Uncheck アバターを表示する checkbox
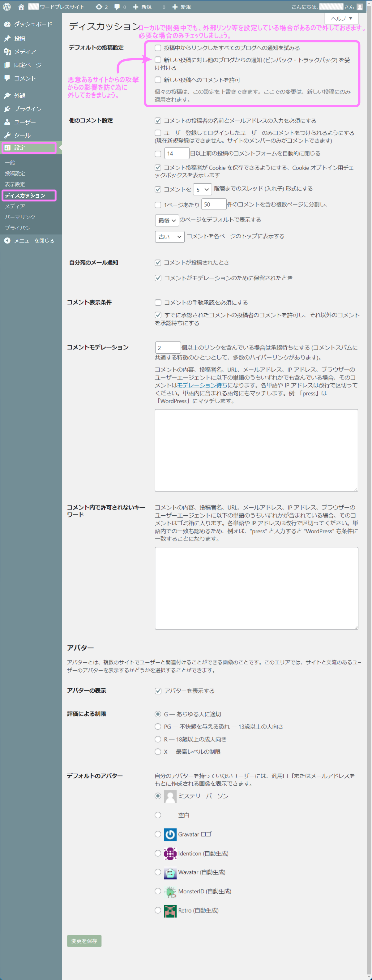 [x=158, y=691]
